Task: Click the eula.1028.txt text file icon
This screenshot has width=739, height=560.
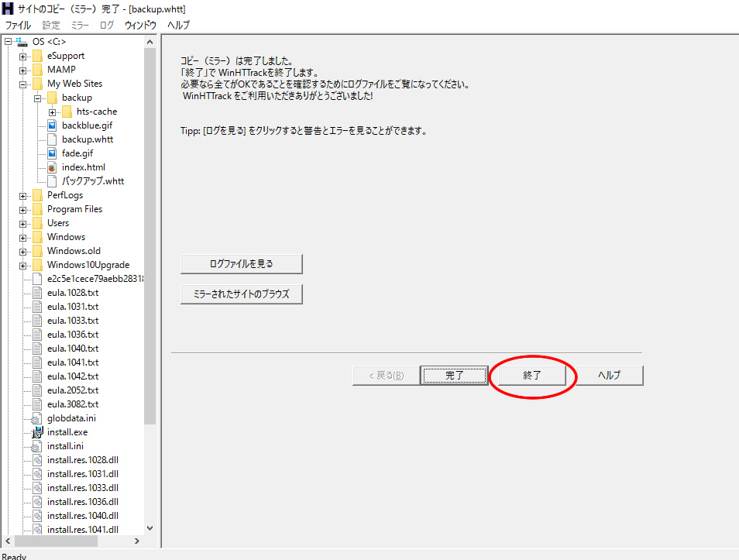Action: tap(37, 293)
